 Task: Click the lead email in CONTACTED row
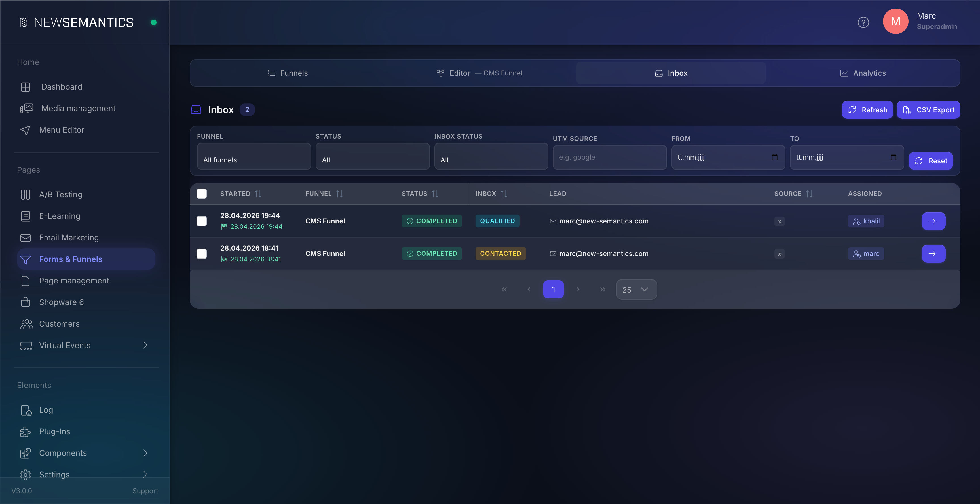point(603,254)
